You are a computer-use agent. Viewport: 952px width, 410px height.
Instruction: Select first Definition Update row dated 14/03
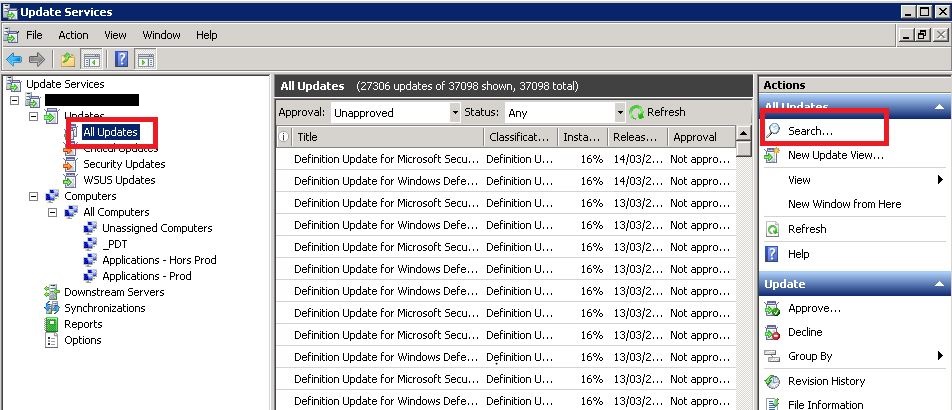(x=506, y=159)
